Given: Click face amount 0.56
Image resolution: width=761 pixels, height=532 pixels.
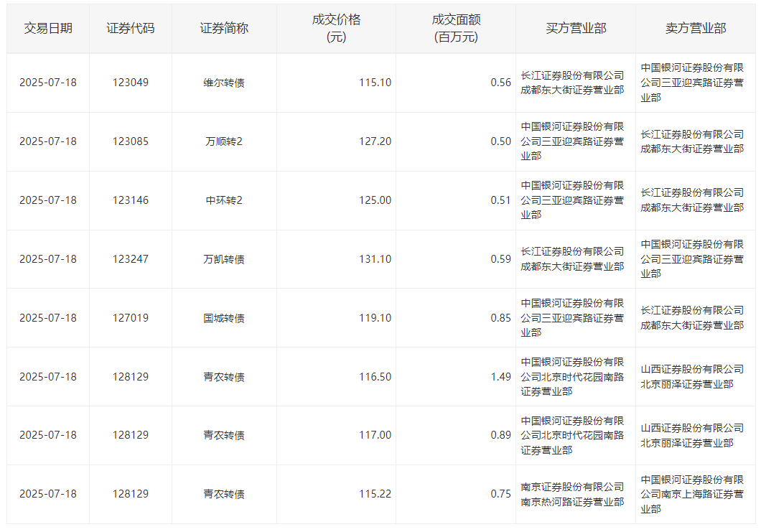Looking at the screenshot, I should (501, 83).
